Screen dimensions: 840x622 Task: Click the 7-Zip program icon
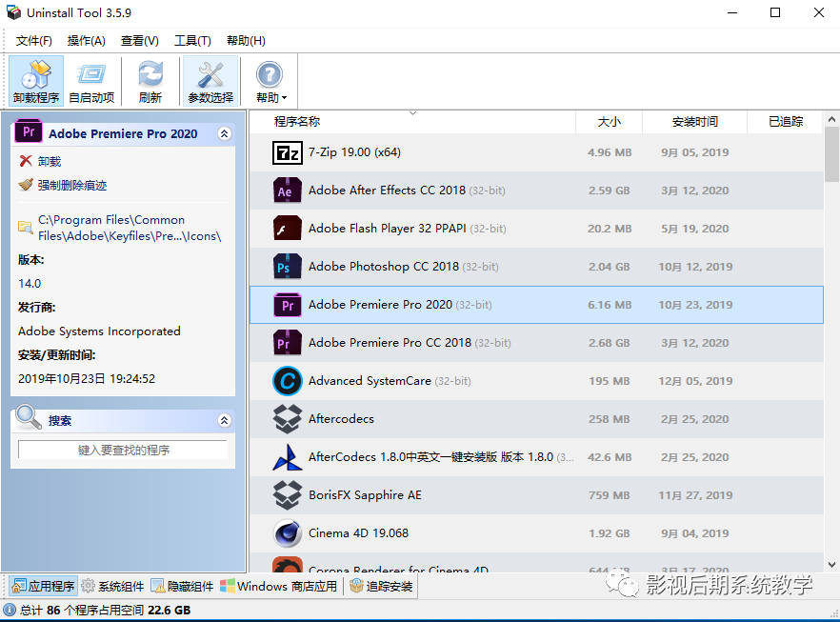[288, 152]
